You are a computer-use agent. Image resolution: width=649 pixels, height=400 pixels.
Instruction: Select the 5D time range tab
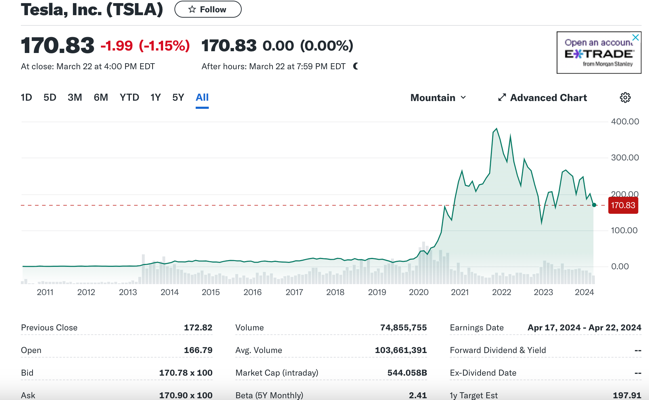point(50,98)
